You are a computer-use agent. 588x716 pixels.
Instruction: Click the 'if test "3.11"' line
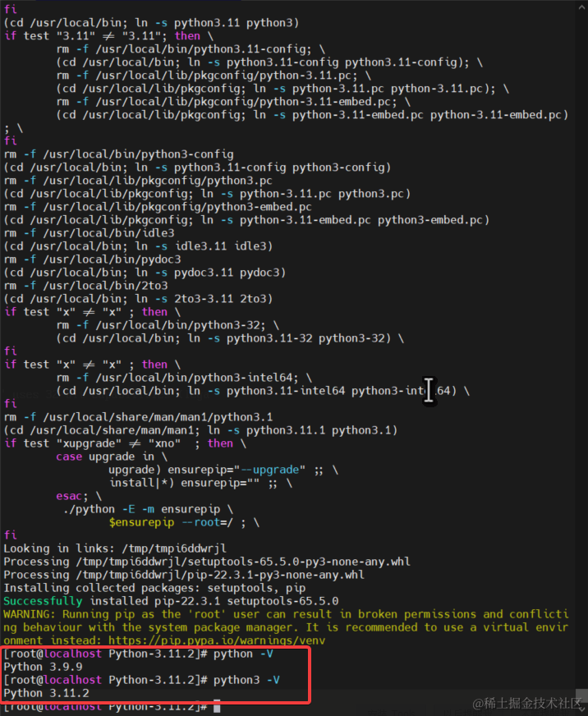(108, 36)
